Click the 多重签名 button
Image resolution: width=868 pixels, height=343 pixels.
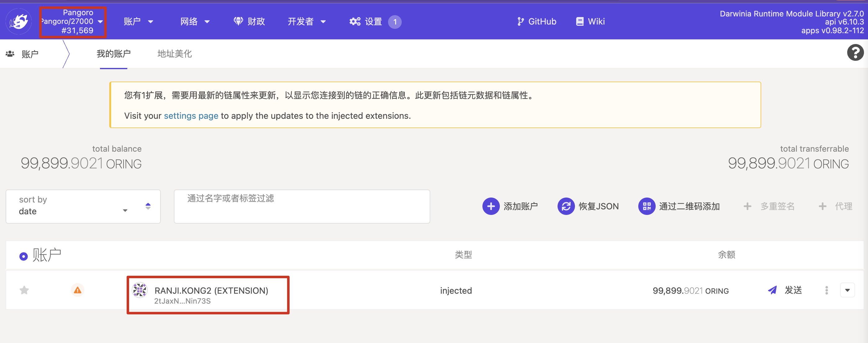point(769,206)
